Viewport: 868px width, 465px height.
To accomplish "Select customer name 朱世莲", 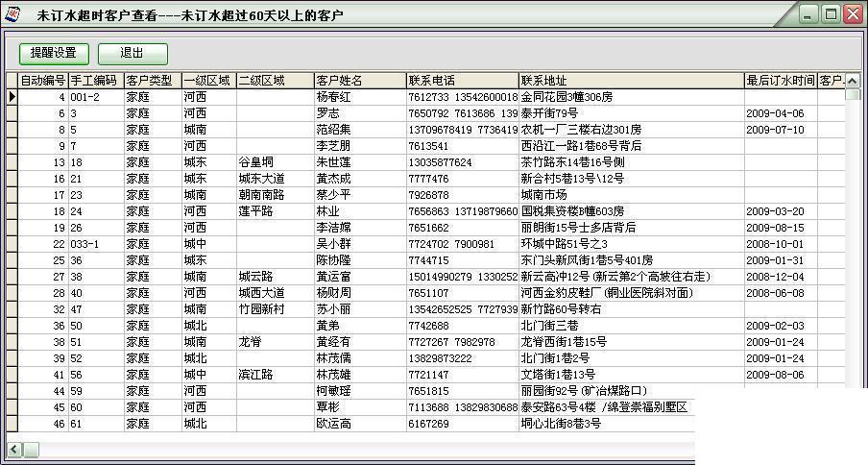I will [x=333, y=162].
